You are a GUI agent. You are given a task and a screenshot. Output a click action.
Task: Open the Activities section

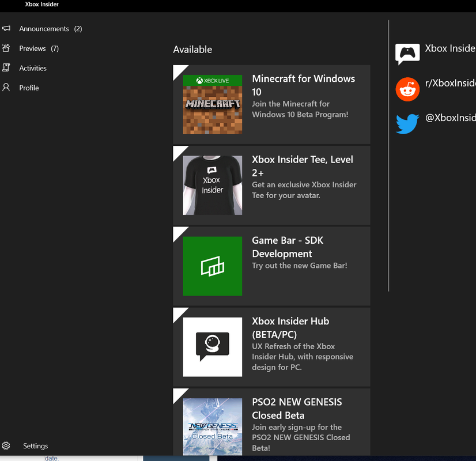[x=33, y=68]
